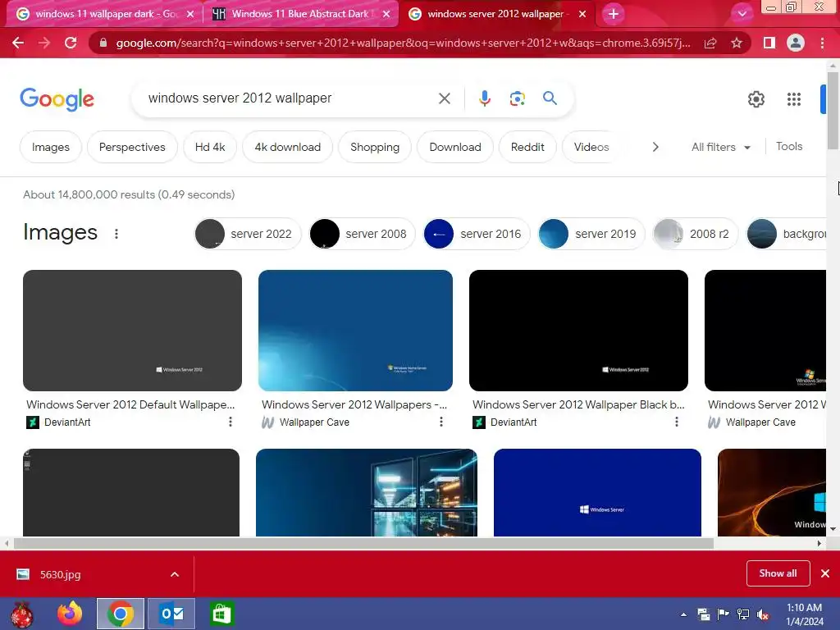Select the Reddit filter chip

pyautogui.click(x=527, y=147)
